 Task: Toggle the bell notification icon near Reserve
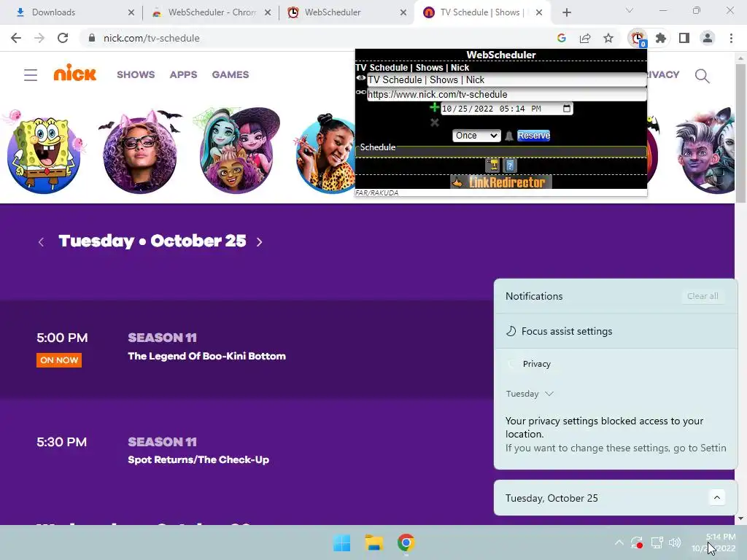[508, 136]
